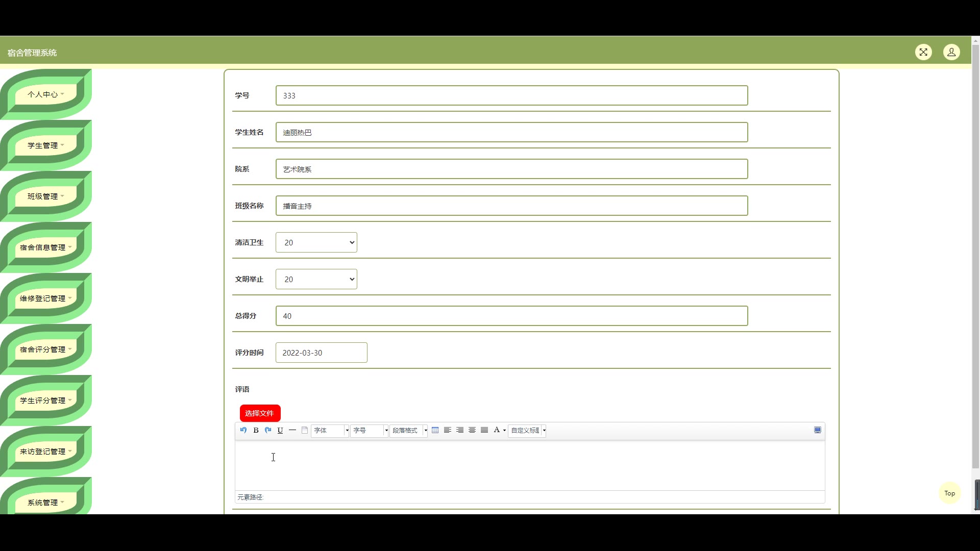This screenshot has width=980, height=551.
Task: Click the 学号 input field
Action: (512, 95)
